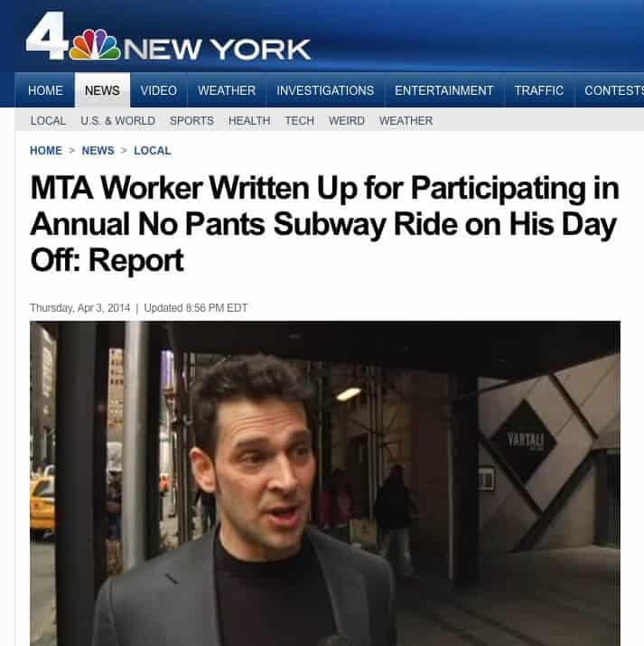Select the Local sub-navigation link

point(48,121)
